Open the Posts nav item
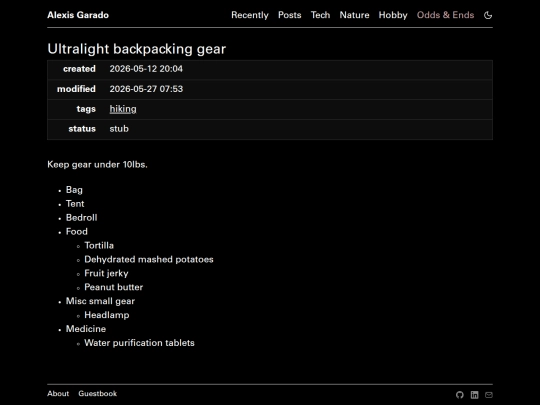 pyautogui.click(x=290, y=15)
